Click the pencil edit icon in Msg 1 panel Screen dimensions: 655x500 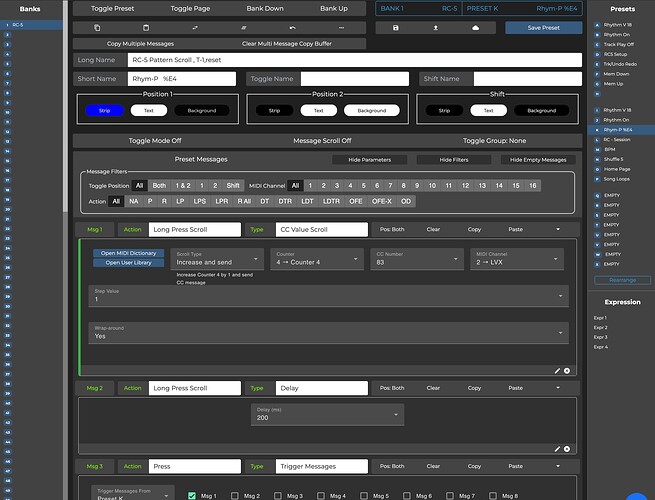[557, 371]
